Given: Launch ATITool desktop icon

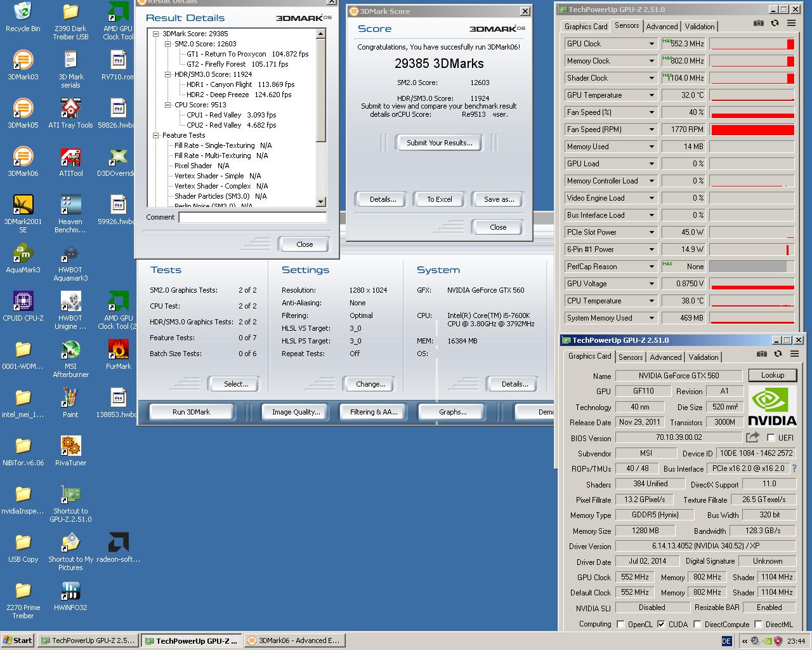Looking at the screenshot, I should pyautogui.click(x=70, y=162).
